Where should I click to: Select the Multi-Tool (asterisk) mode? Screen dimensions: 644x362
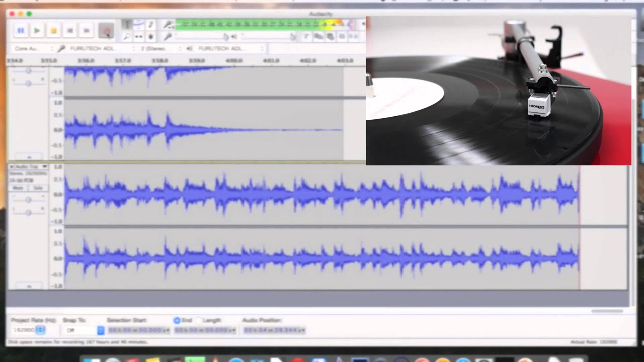(x=150, y=37)
